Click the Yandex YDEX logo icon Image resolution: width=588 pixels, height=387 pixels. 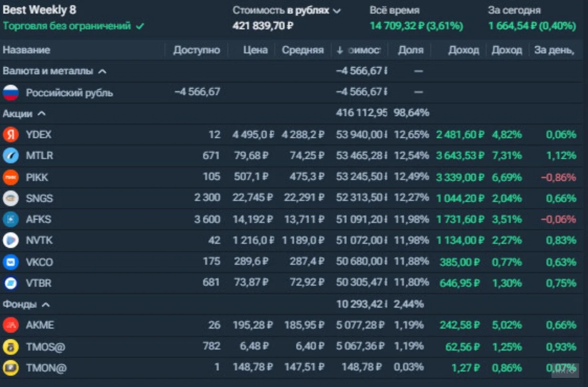[10, 135]
